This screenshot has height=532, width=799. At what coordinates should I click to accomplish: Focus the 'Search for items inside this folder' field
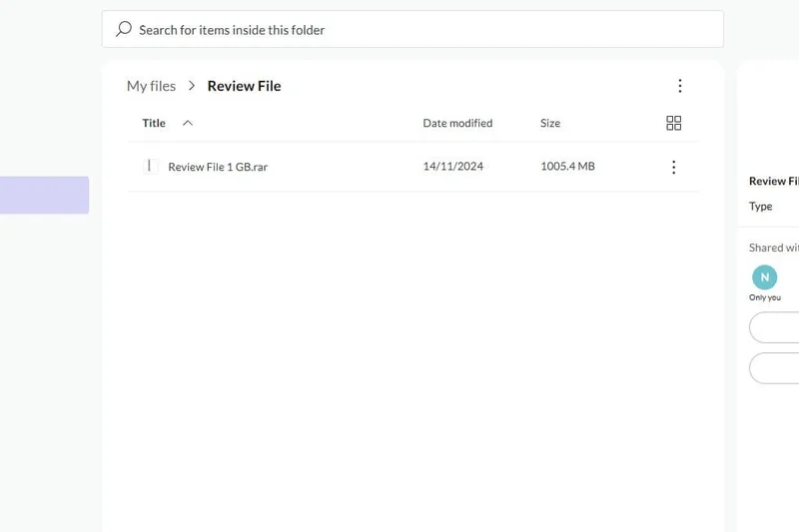point(419,29)
